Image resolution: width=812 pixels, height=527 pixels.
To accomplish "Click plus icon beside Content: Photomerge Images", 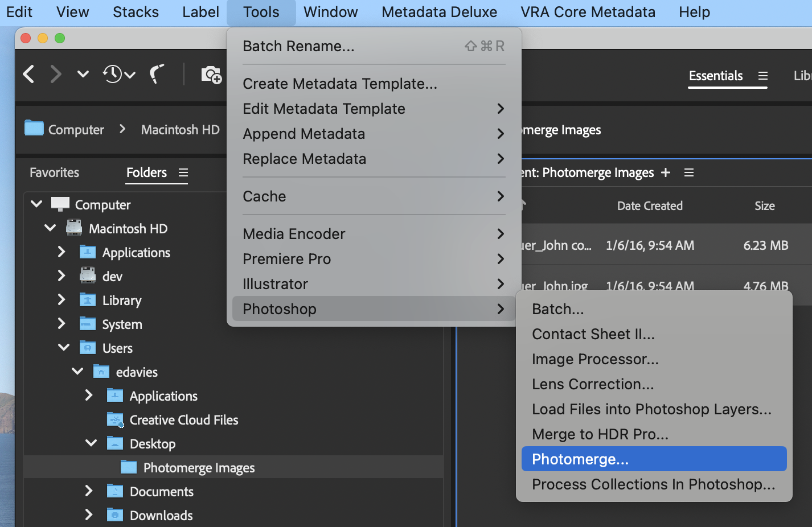I will [x=666, y=172].
